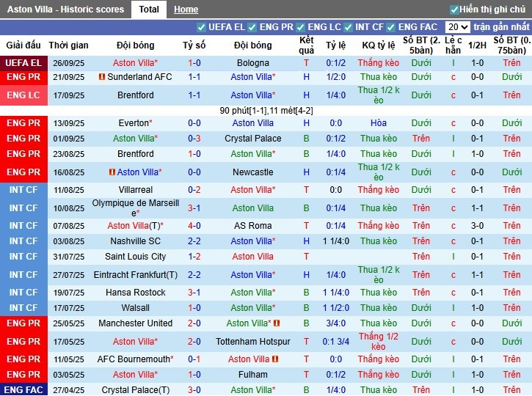Click the Tỷ lệ column header
Viewport: 532px width, 396px height.
pos(335,45)
